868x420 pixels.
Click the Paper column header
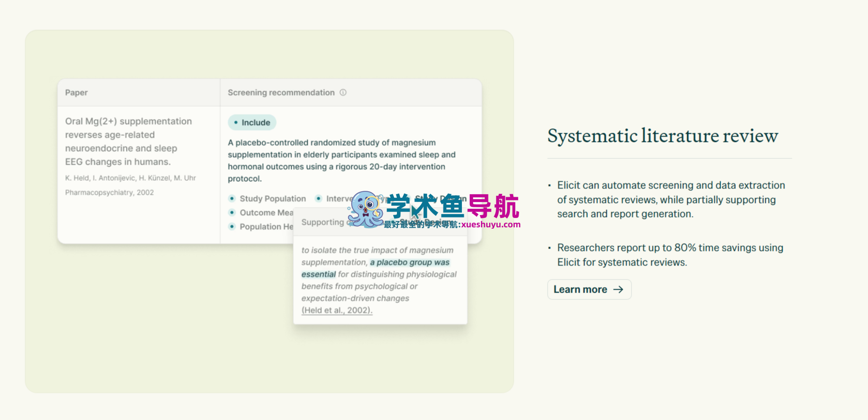[77, 93]
